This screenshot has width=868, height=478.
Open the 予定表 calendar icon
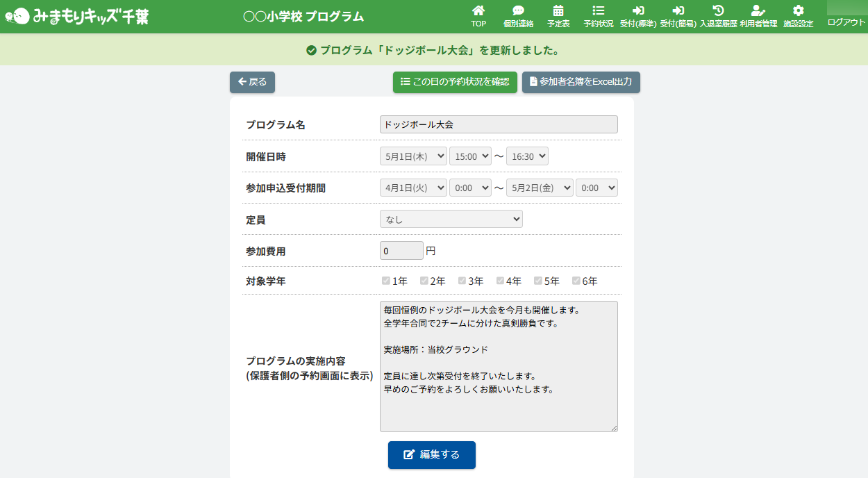[558, 11]
